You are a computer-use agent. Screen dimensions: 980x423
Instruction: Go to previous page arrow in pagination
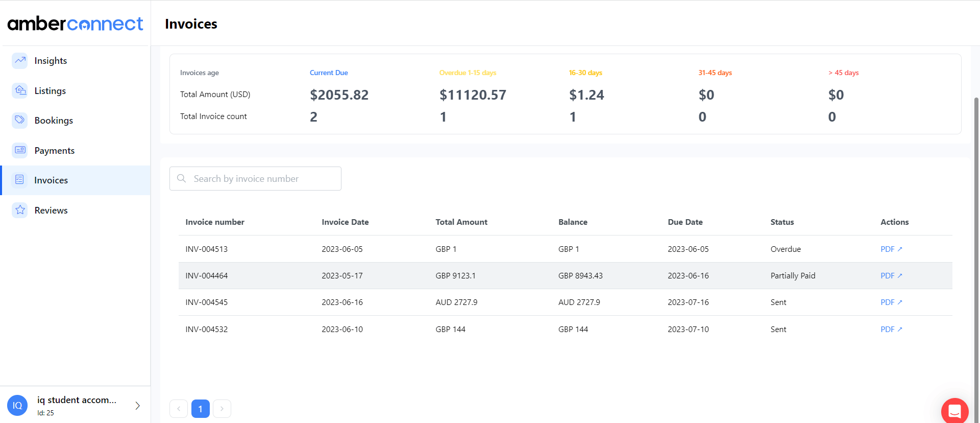click(x=179, y=409)
